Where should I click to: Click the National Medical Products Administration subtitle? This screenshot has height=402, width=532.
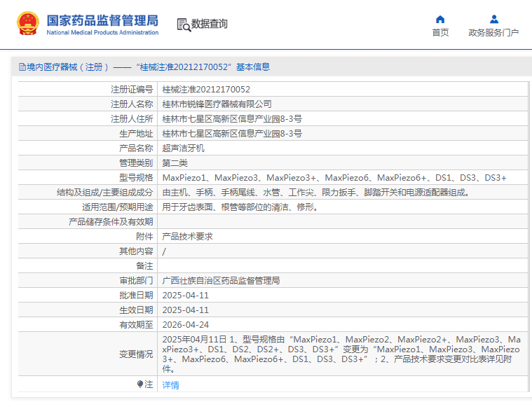point(102,32)
